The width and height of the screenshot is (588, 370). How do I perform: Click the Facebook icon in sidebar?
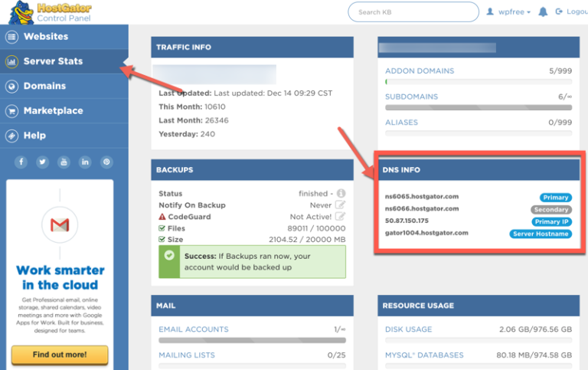(21, 162)
